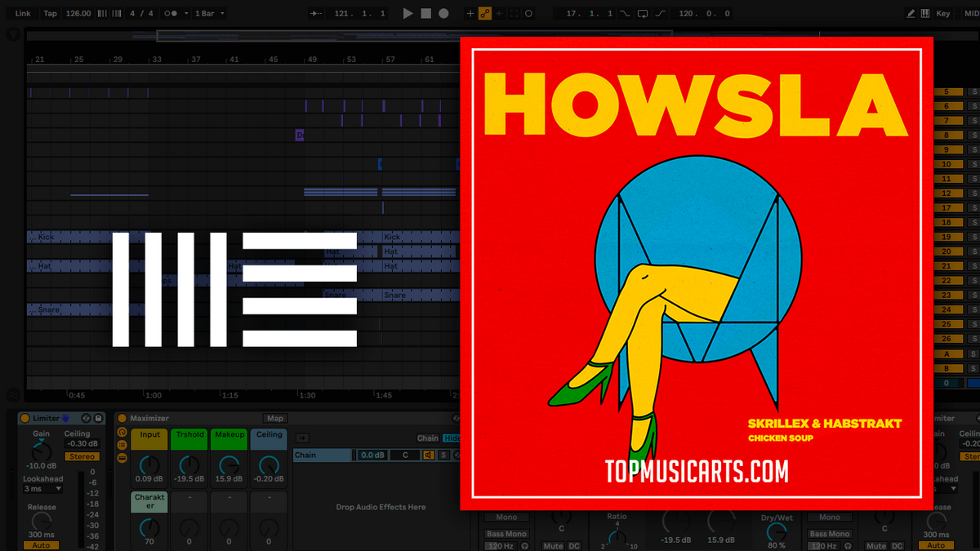Click the Tap tempo button
980x551 pixels.
(x=51, y=13)
